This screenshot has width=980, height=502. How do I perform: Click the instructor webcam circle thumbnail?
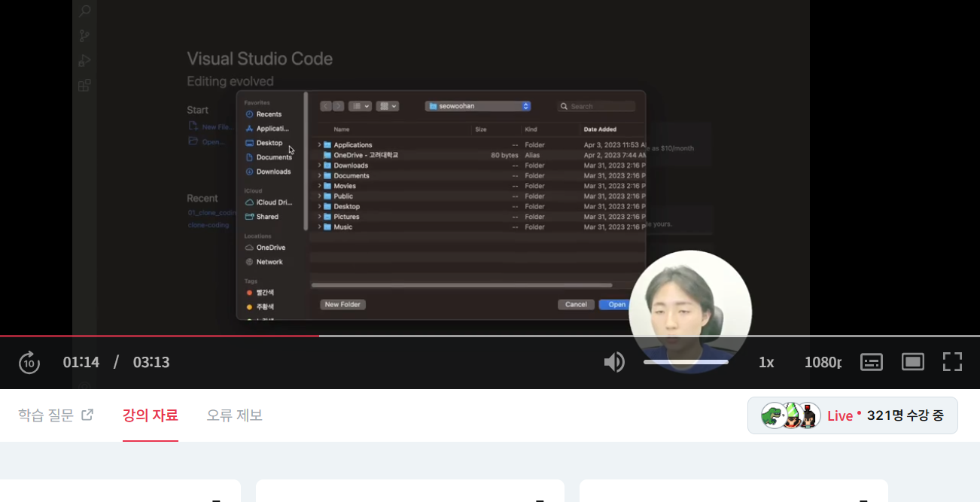[690, 312]
